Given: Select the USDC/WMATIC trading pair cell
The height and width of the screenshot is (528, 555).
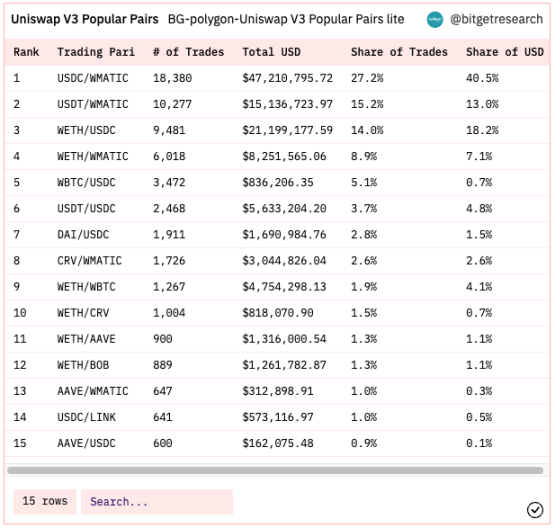Looking at the screenshot, I should [93, 78].
